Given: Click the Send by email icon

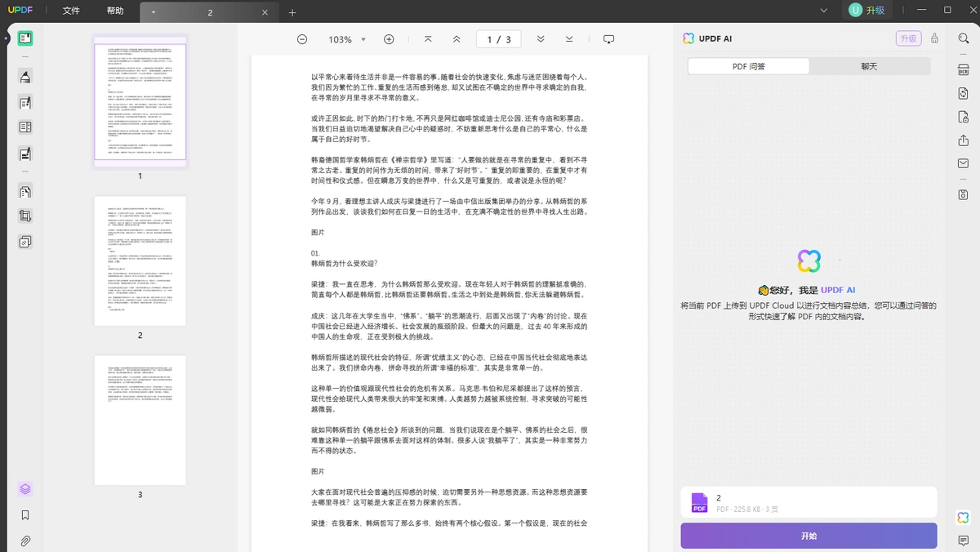Looking at the screenshot, I should (x=964, y=163).
